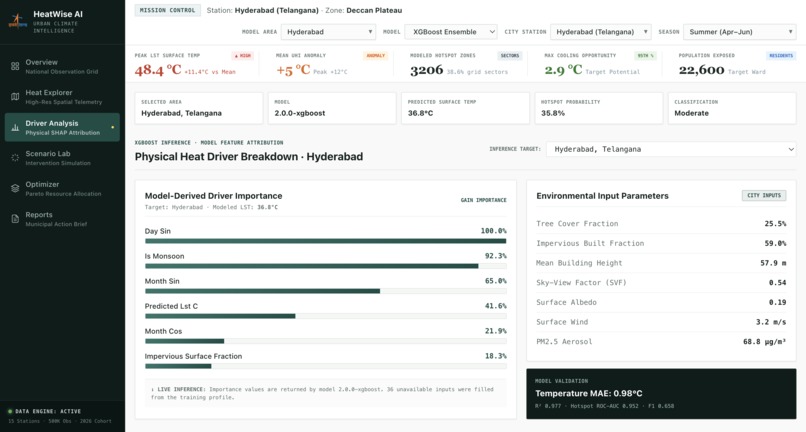The image size is (806, 432).
Task: Click the Overview grid icon
Action: coord(15,66)
